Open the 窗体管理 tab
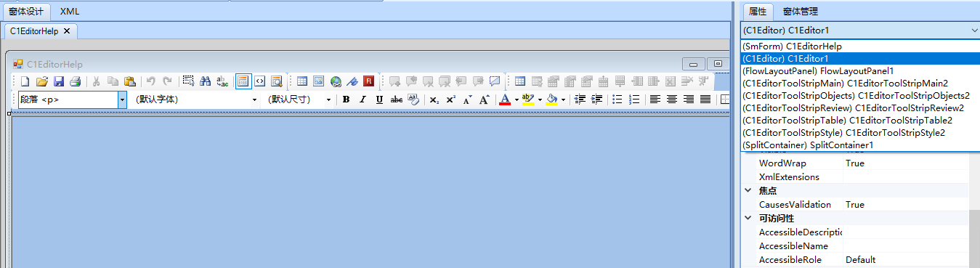The height and width of the screenshot is (268, 980). tap(800, 11)
